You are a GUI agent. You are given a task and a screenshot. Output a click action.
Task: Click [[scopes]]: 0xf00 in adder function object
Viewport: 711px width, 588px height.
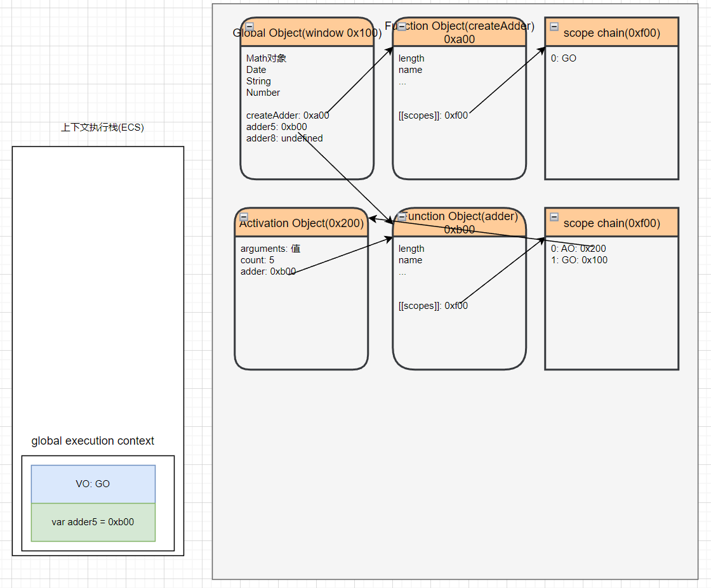[433, 306]
